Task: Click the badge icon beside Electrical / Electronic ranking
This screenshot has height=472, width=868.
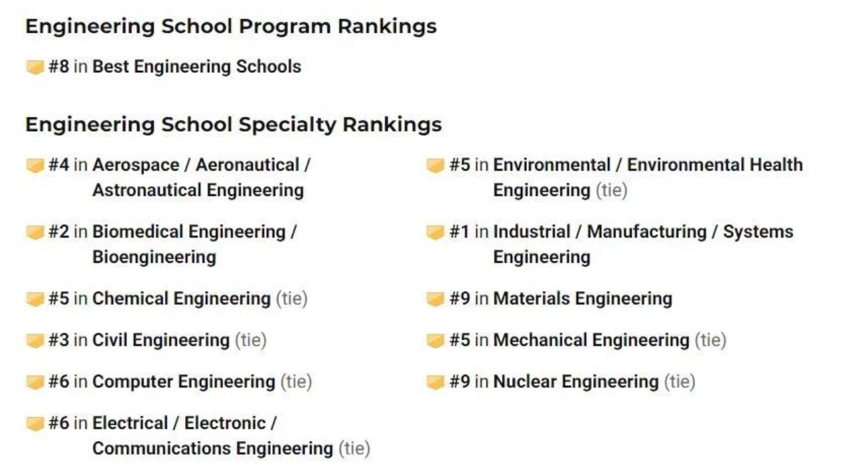Action: [x=35, y=424]
